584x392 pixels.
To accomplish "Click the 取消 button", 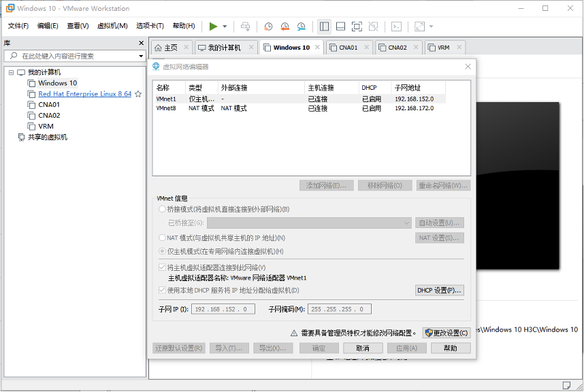I will (363, 348).
